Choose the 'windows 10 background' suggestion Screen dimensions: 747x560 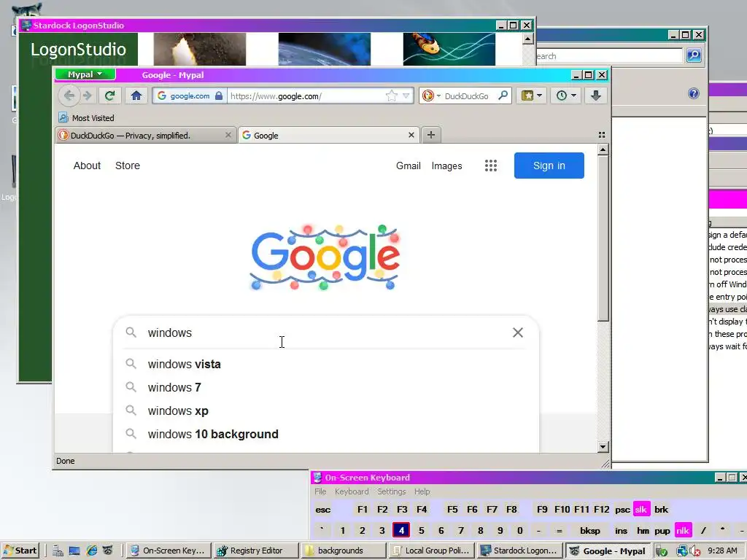(x=327, y=435)
